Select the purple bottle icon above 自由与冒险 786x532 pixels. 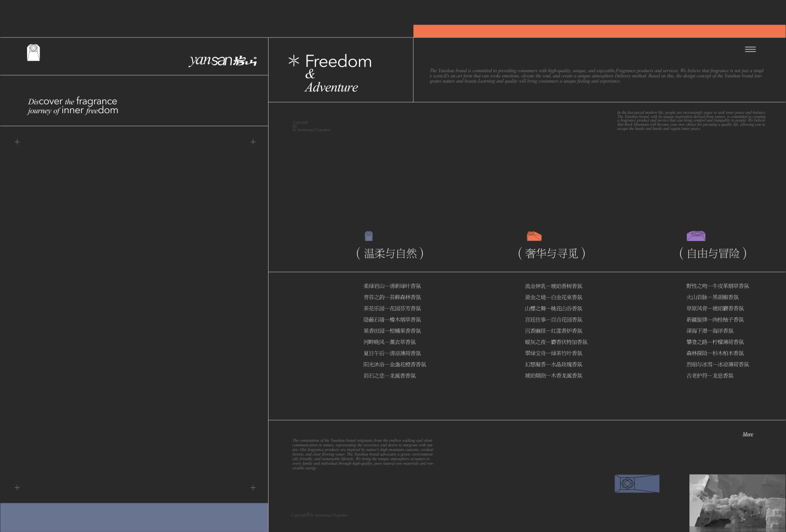click(x=696, y=236)
